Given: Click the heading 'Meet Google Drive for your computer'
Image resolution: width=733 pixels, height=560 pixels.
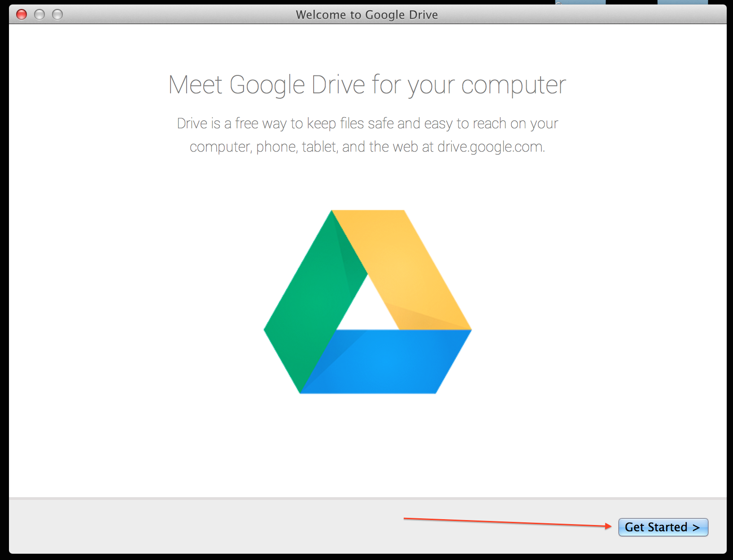Looking at the screenshot, I should click(x=367, y=85).
